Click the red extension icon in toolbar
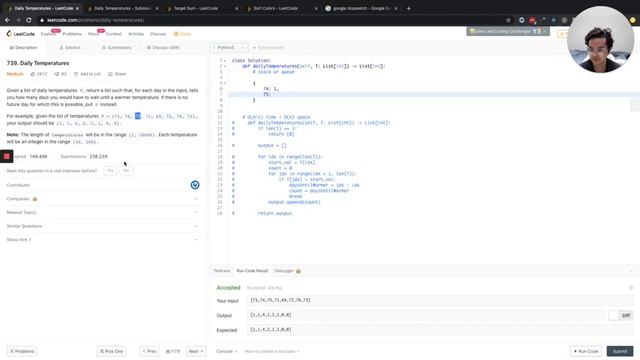The width and height of the screenshot is (640, 360). point(532,20)
